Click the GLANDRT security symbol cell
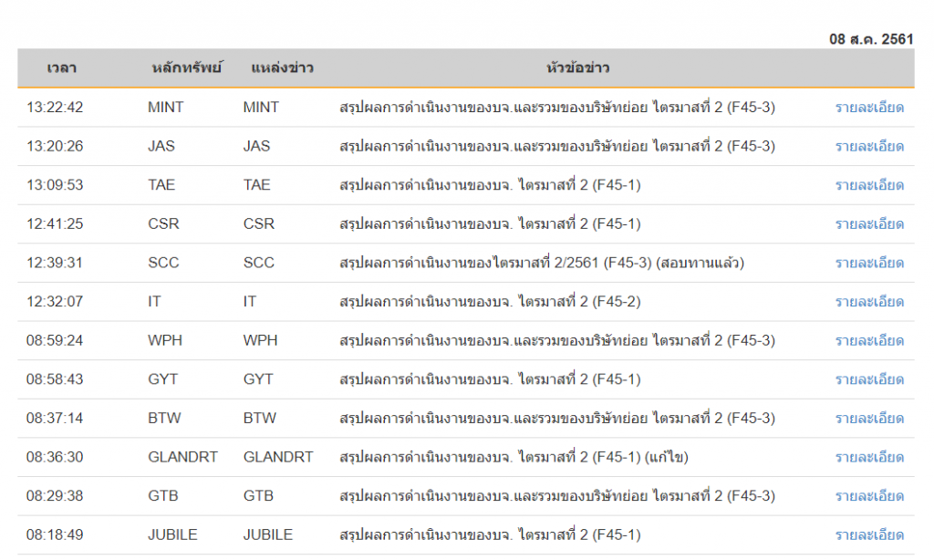The width and height of the screenshot is (934, 560). 182,457
